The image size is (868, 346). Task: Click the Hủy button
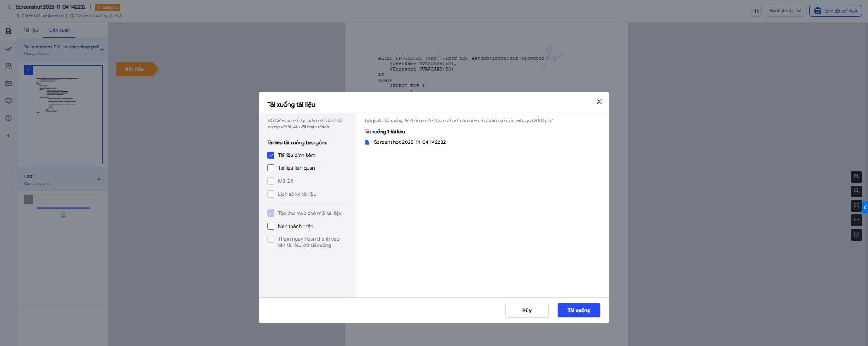point(527,310)
